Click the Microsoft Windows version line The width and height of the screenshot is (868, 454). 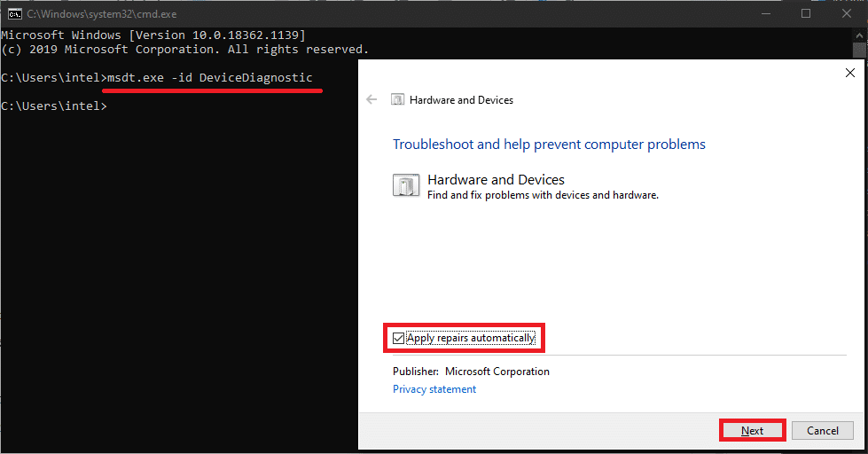[152, 35]
